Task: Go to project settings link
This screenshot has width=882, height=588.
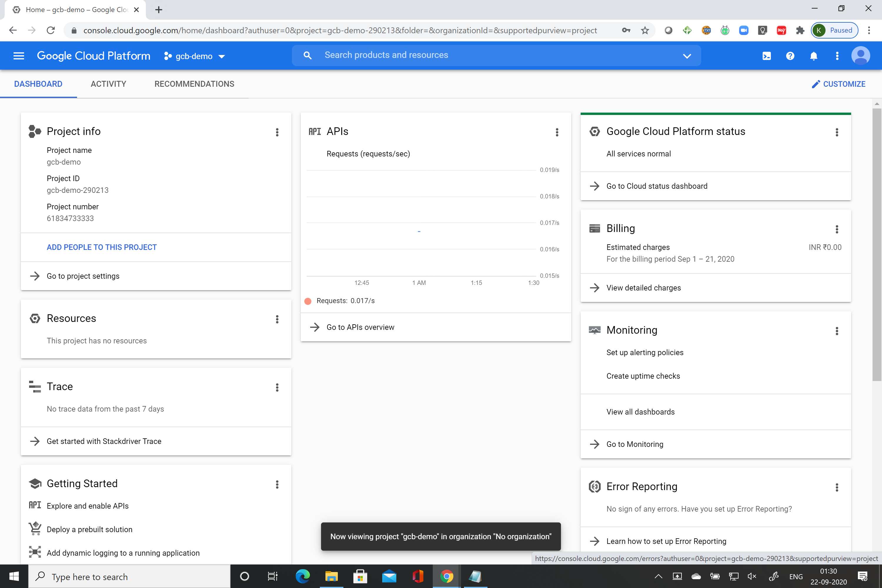Action: pos(83,276)
